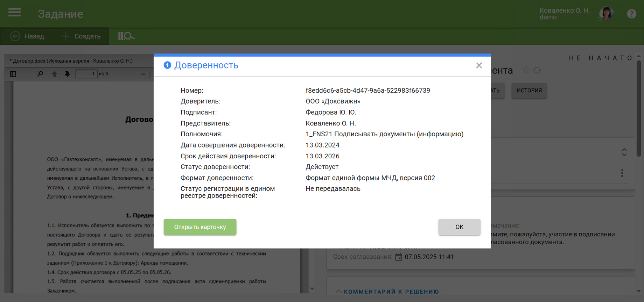Click the refresh icon next to star
The height and width of the screenshot is (302, 644).
(x=537, y=70)
